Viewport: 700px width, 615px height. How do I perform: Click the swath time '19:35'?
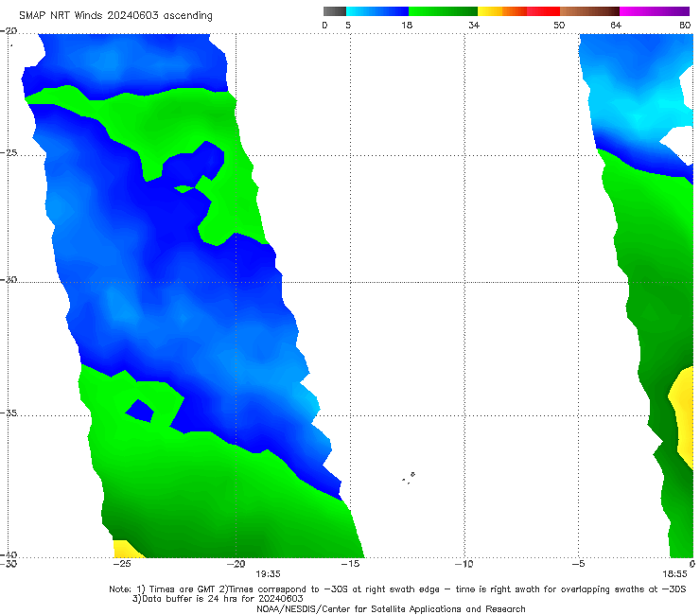click(x=268, y=574)
